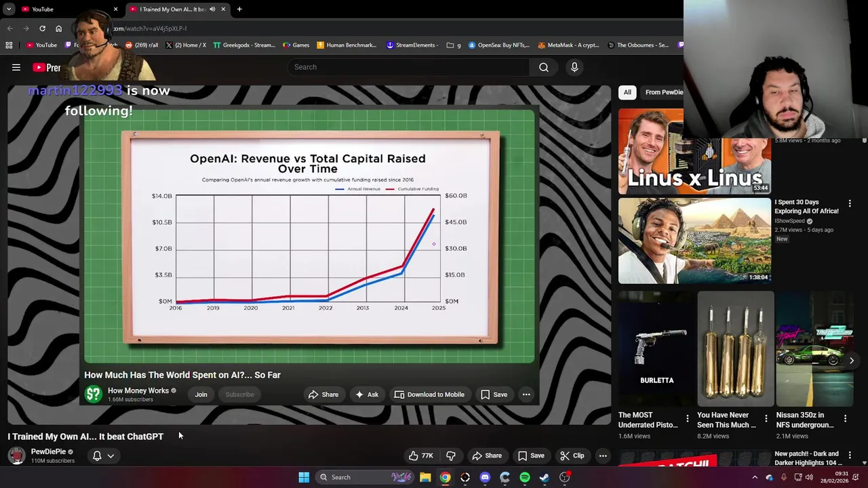Open Spotify from the taskbar
The width and height of the screenshot is (868, 488).
(525, 477)
